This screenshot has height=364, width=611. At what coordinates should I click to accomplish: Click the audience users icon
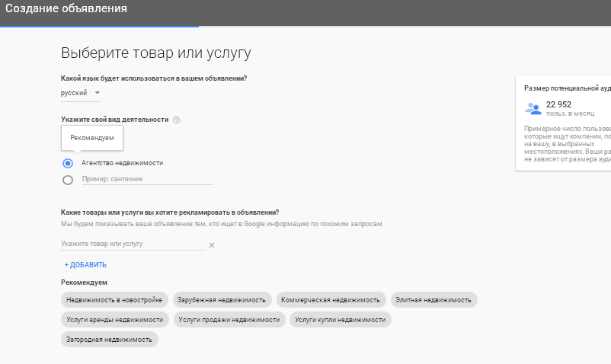click(x=533, y=108)
